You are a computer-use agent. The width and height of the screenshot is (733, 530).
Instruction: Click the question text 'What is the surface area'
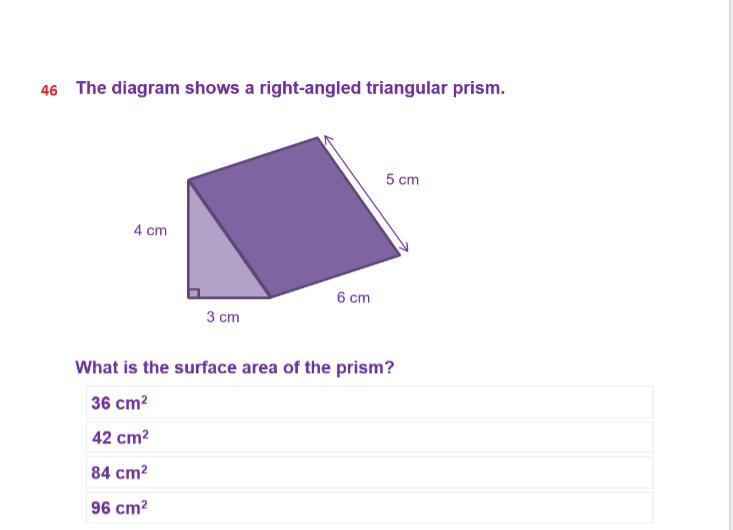235,367
